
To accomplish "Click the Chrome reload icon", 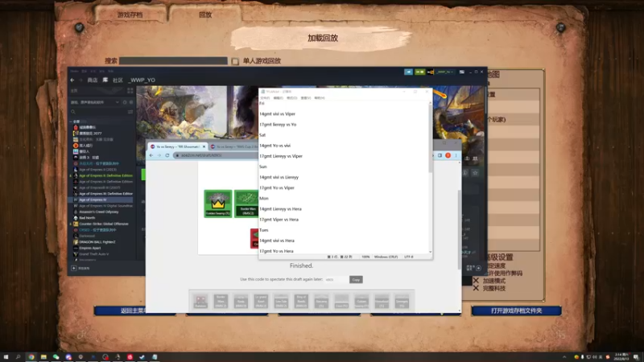I will click(x=167, y=155).
